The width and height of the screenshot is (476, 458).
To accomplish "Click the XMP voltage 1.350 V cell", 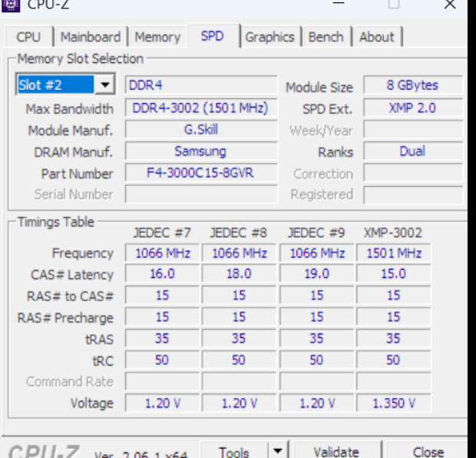I will click(394, 403).
